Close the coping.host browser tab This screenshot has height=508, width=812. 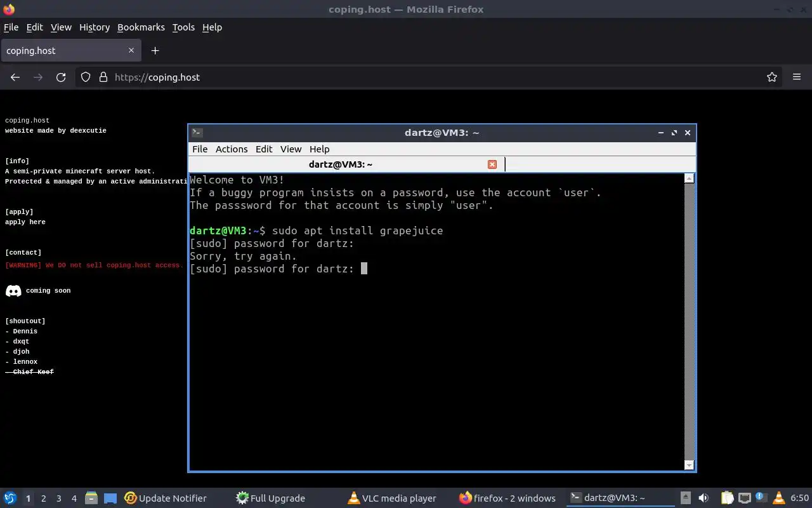coord(131,50)
